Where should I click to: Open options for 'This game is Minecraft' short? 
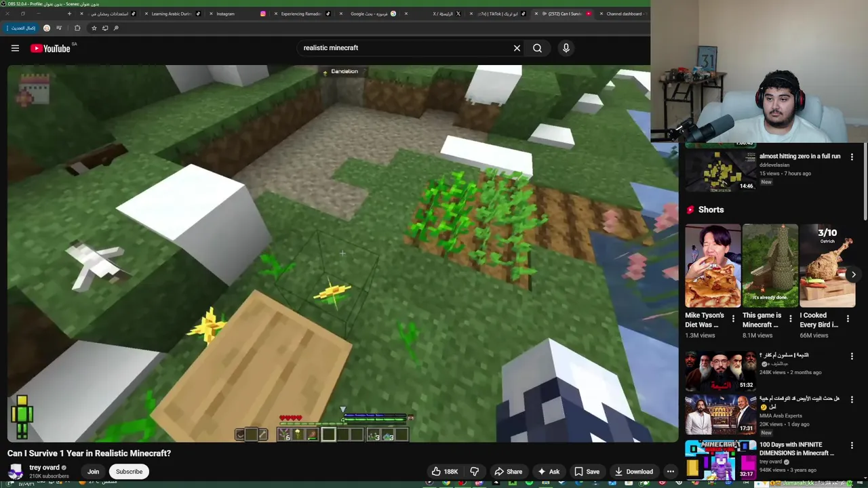(x=791, y=319)
